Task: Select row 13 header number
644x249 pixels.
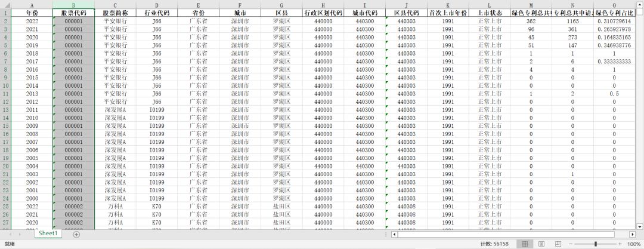Action: click(5, 110)
